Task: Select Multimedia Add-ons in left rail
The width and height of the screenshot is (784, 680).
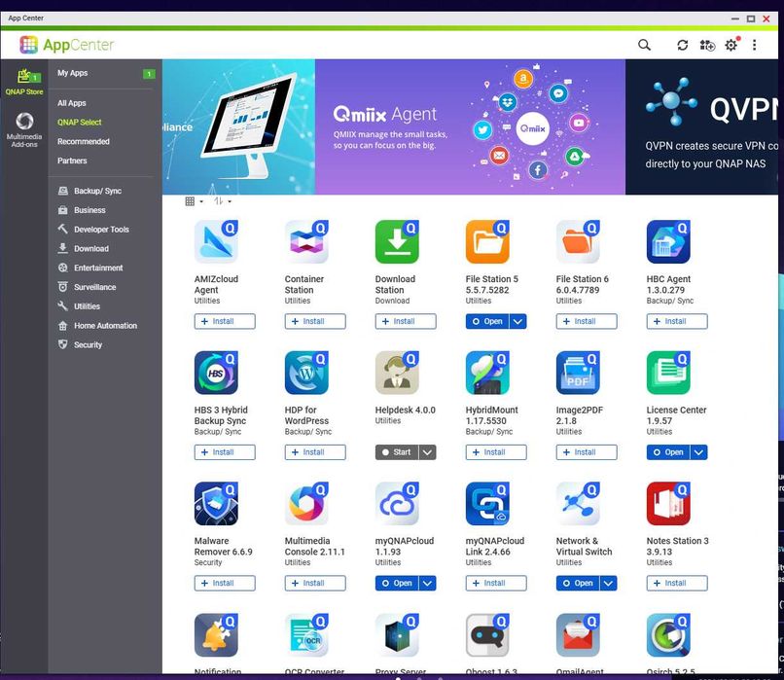Action: tap(24, 129)
